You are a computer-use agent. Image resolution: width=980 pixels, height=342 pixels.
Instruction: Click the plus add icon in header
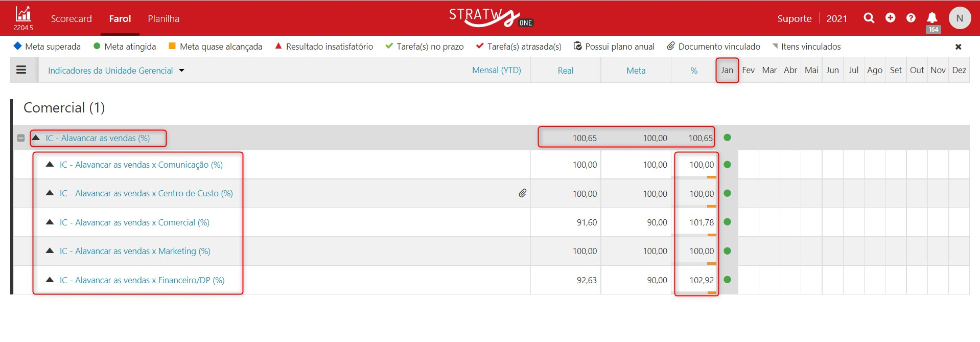tap(890, 17)
